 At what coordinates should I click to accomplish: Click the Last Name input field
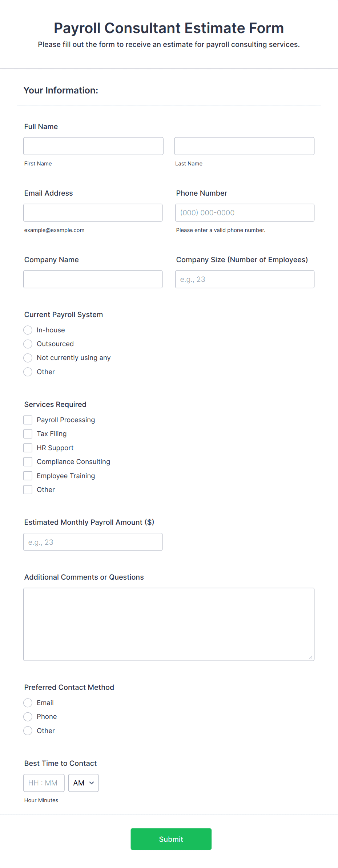pyautogui.click(x=244, y=146)
